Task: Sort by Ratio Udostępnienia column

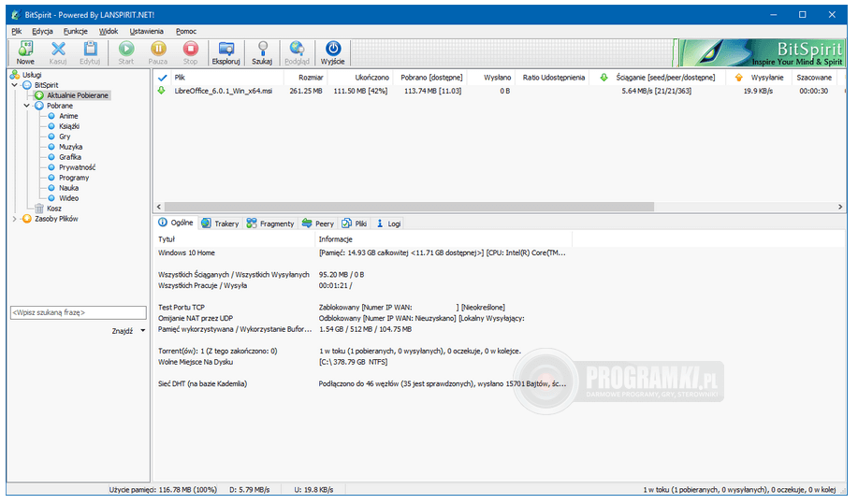Action: (553, 78)
